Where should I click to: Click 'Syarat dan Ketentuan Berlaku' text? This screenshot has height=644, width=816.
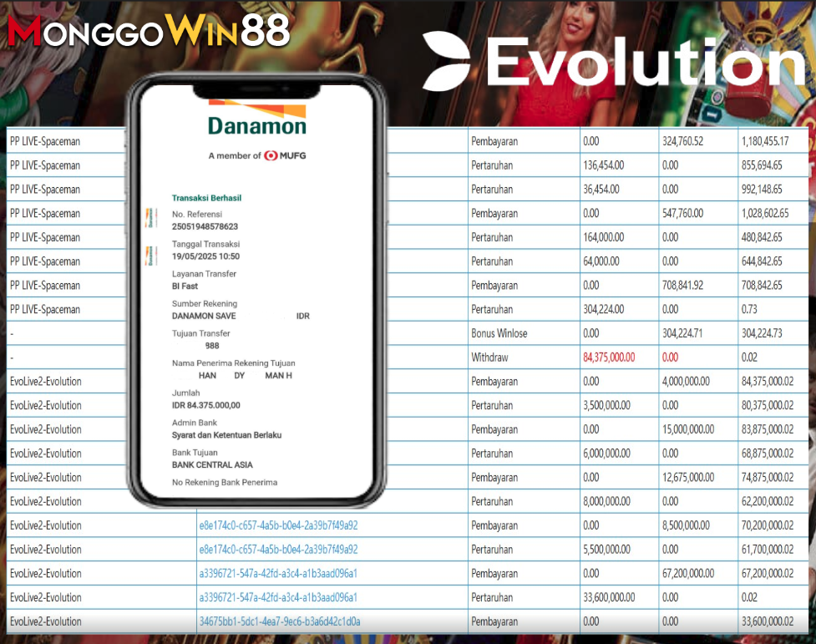[227, 434]
